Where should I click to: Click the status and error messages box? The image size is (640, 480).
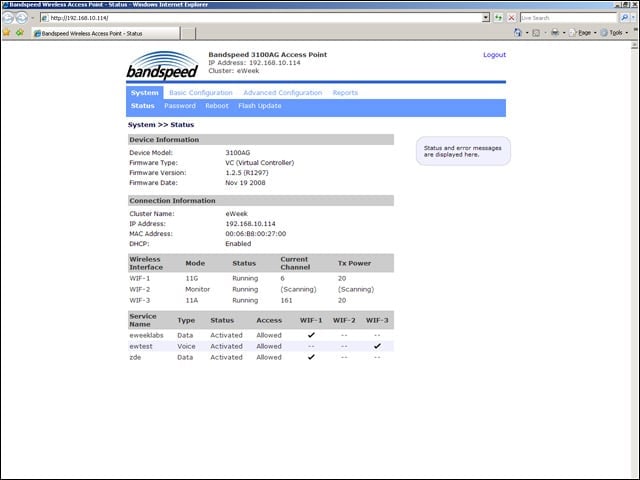[x=463, y=151]
